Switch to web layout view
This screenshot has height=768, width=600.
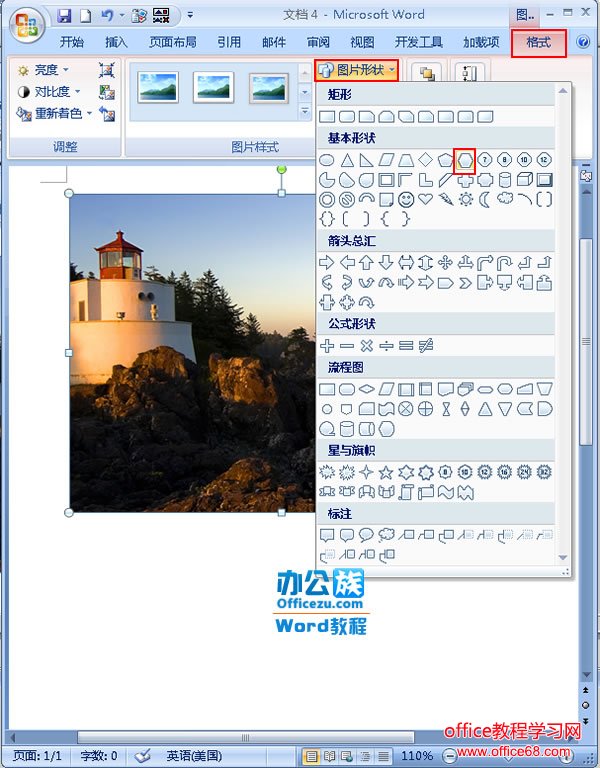pyautogui.click(x=347, y=756)
